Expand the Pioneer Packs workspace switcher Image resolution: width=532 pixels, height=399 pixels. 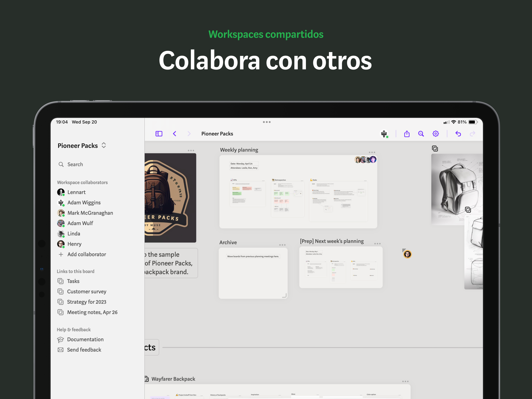[104, 145]
